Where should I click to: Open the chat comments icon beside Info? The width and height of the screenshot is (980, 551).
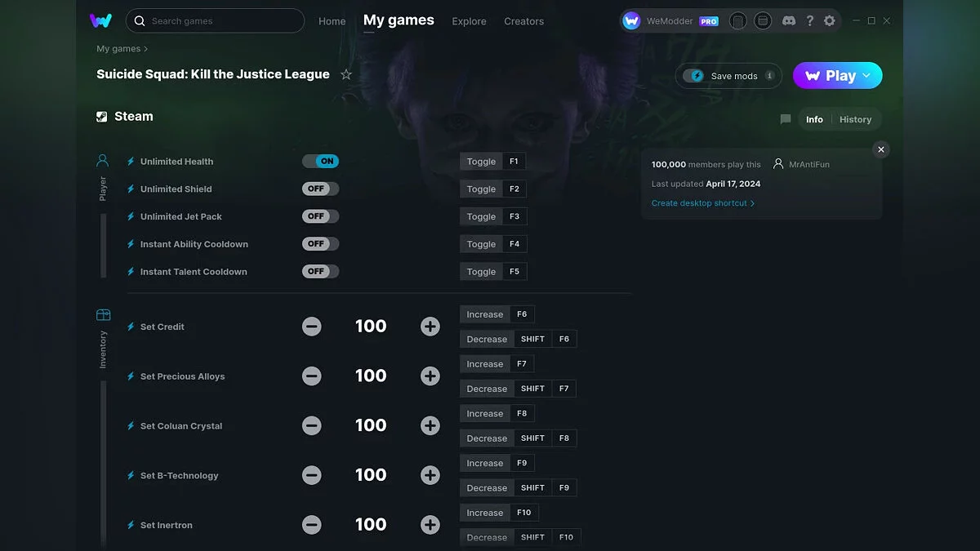tap(786, 119)
